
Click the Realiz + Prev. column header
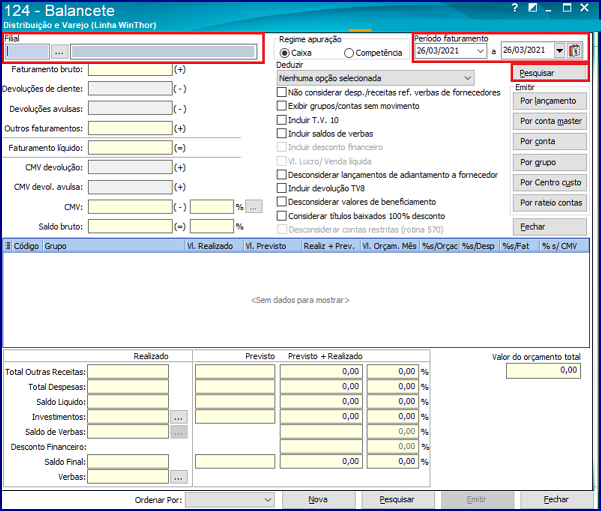331,246
